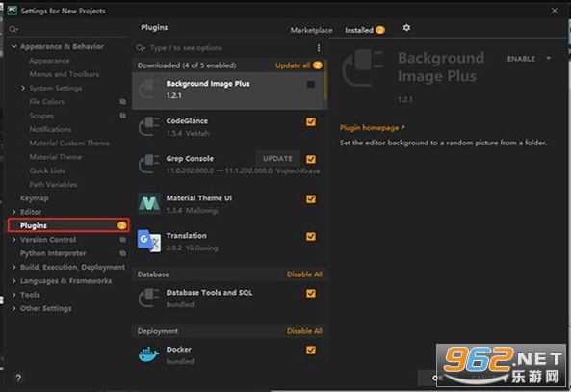Expand the Tools settings node
This screenshot has width=571, height=392.
pos(13,295)
